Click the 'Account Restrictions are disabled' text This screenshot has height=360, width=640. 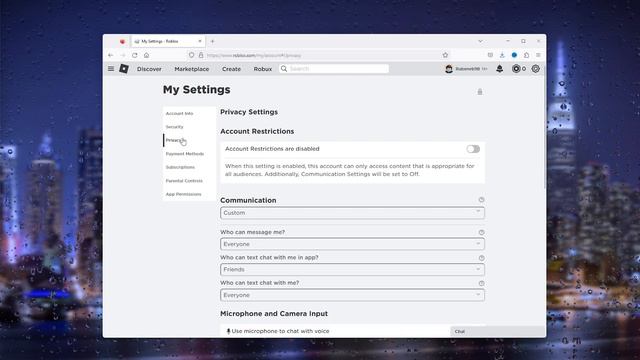272,149
